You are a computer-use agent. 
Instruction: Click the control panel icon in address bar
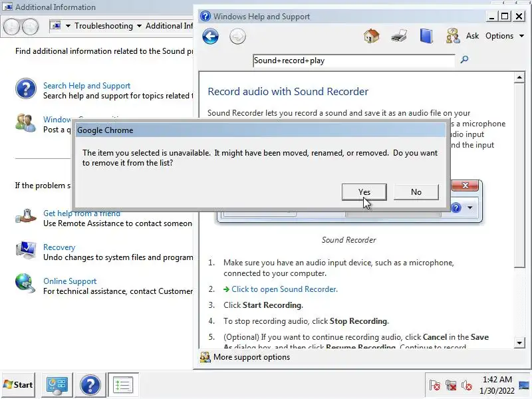pos(56,26)
